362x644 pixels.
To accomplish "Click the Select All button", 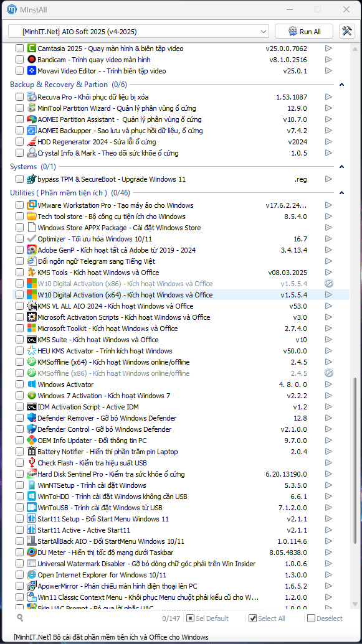I will 267,618.
